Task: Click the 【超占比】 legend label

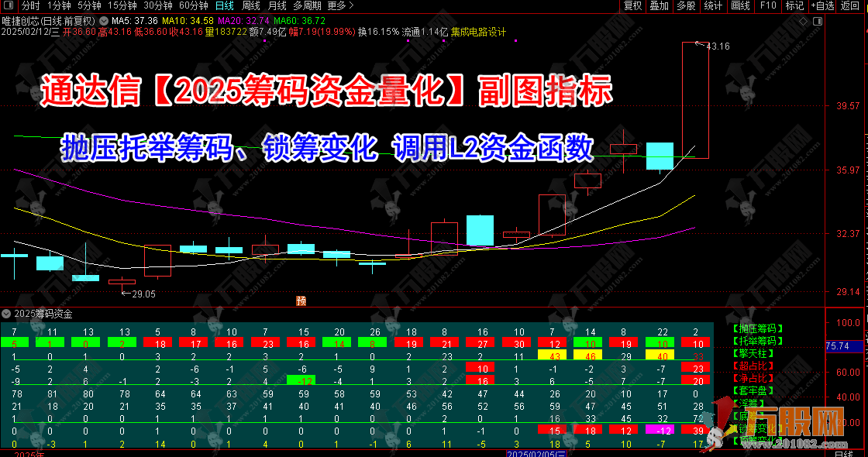Action: click(x=753, y=366)
